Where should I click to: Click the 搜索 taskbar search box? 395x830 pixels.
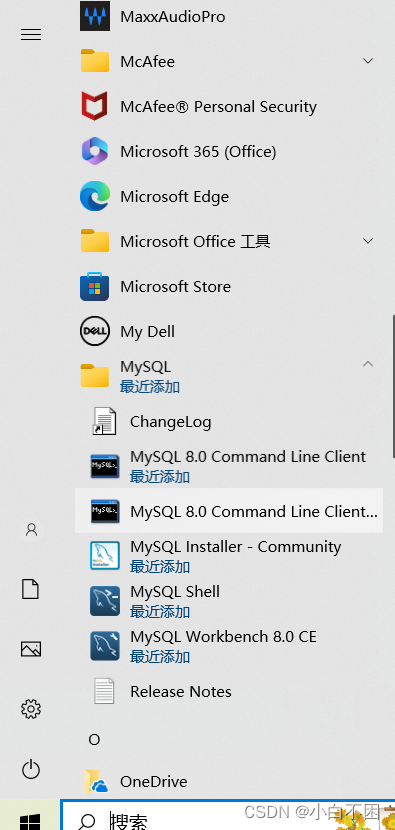(228, 817)
